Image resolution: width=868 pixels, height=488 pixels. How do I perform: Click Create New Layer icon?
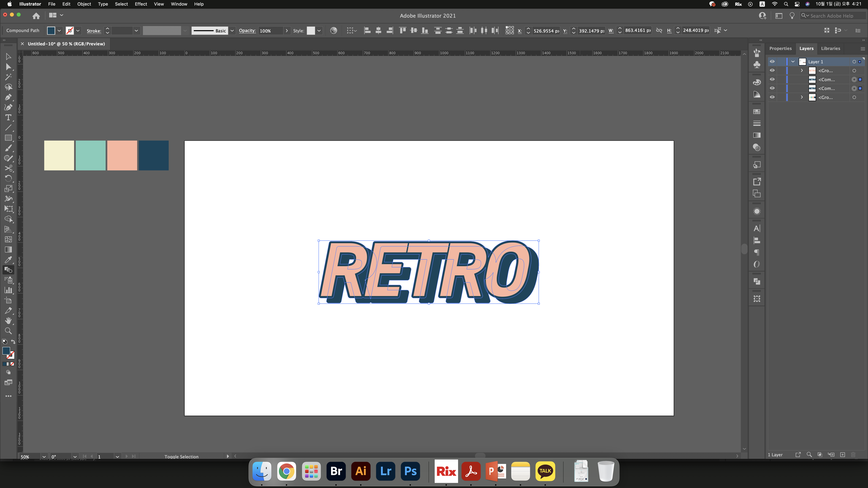tap(842, 455)
